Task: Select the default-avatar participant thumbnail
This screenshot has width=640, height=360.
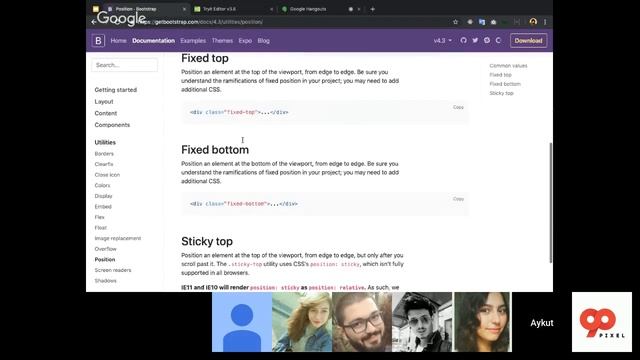Action: point(242,322)
